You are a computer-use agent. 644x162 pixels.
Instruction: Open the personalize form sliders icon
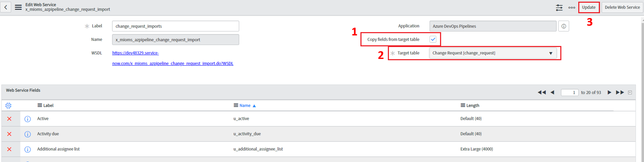click(559, 7)
